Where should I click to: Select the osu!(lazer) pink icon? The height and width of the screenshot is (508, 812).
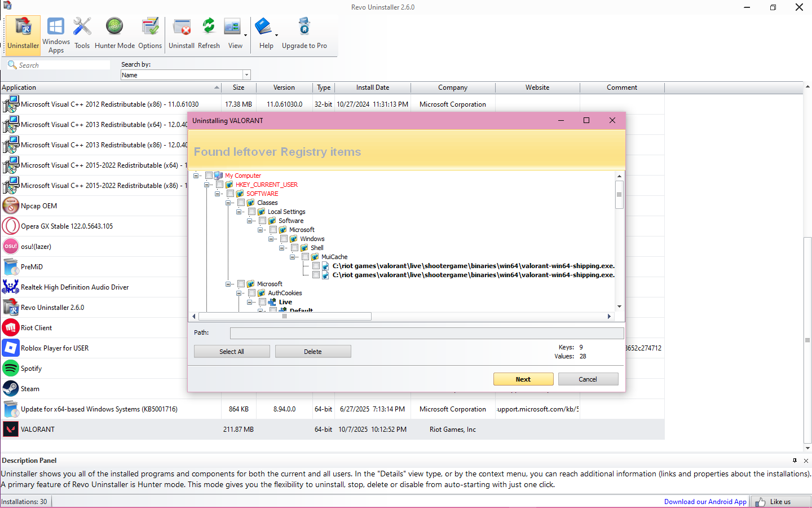(11, 247)
